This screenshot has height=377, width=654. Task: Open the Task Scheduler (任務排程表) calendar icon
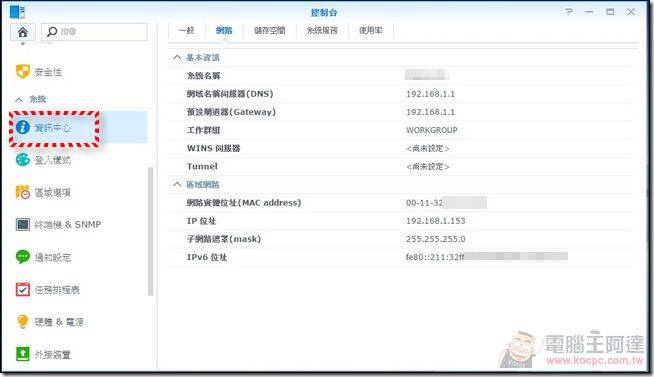(x=23, y=289)
